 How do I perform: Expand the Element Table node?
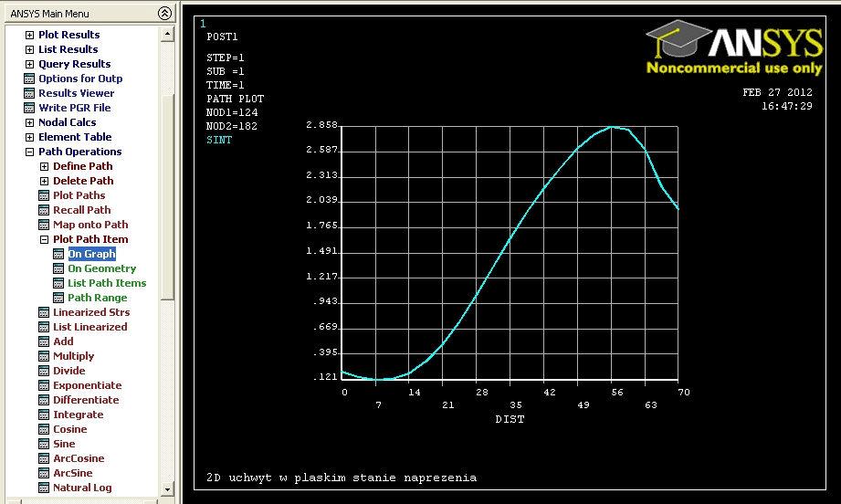[29, 137]
